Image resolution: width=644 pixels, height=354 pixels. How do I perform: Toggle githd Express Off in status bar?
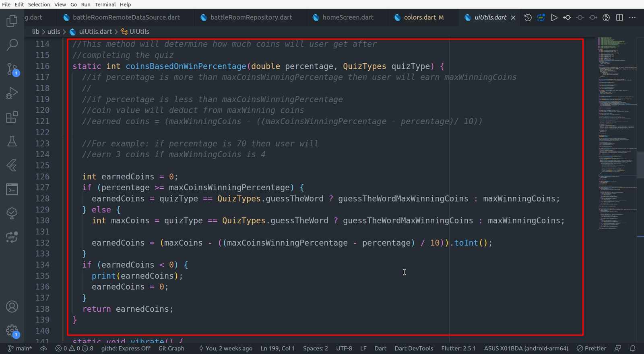pos(126,348)
